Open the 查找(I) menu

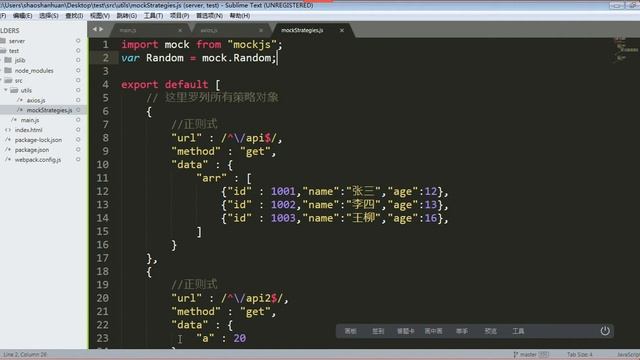74,16
